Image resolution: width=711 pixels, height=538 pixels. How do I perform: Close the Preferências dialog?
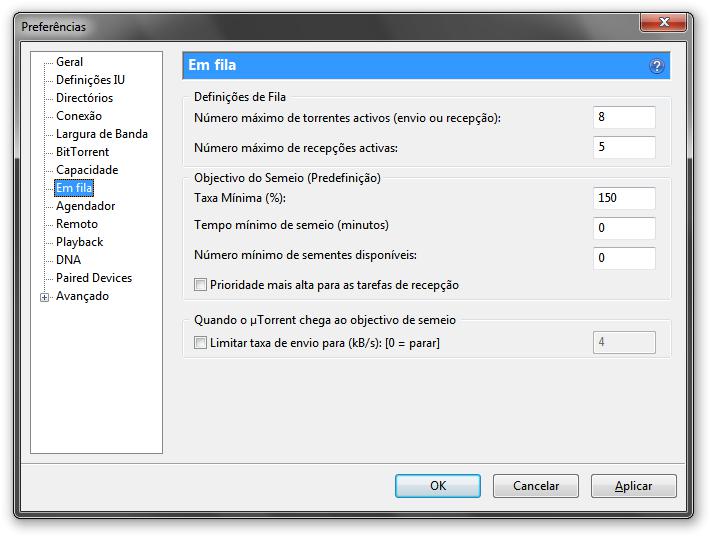663,22
